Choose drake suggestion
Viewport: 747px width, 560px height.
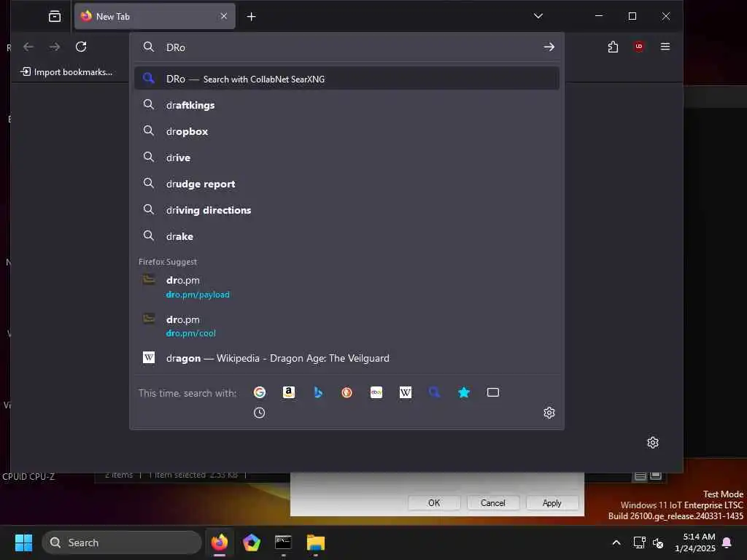[347, 236]
